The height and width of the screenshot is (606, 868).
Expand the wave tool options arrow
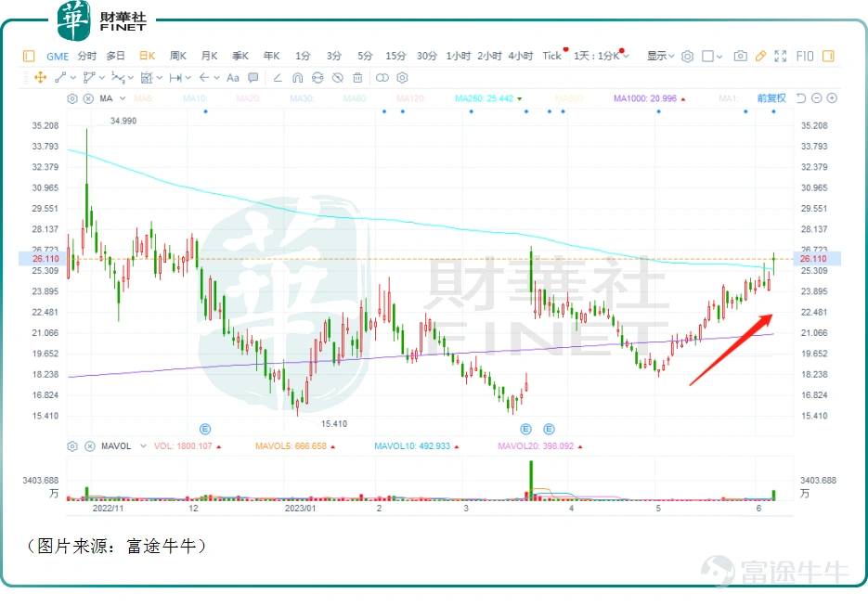[x=131, y=77]
